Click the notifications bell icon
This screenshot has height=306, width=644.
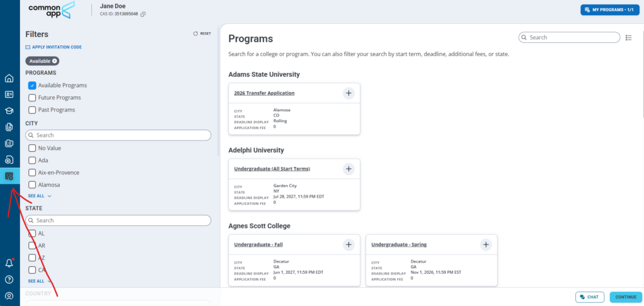coord(9,263)
